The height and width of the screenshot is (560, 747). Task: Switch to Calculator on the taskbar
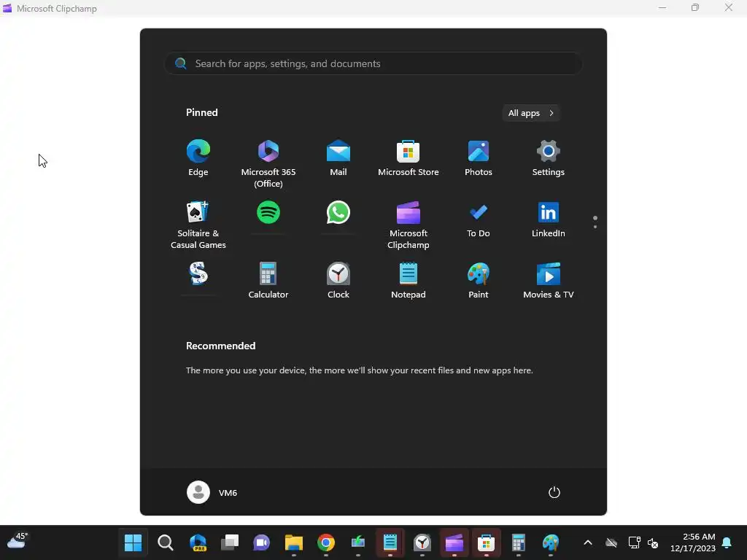pos(519,542)
